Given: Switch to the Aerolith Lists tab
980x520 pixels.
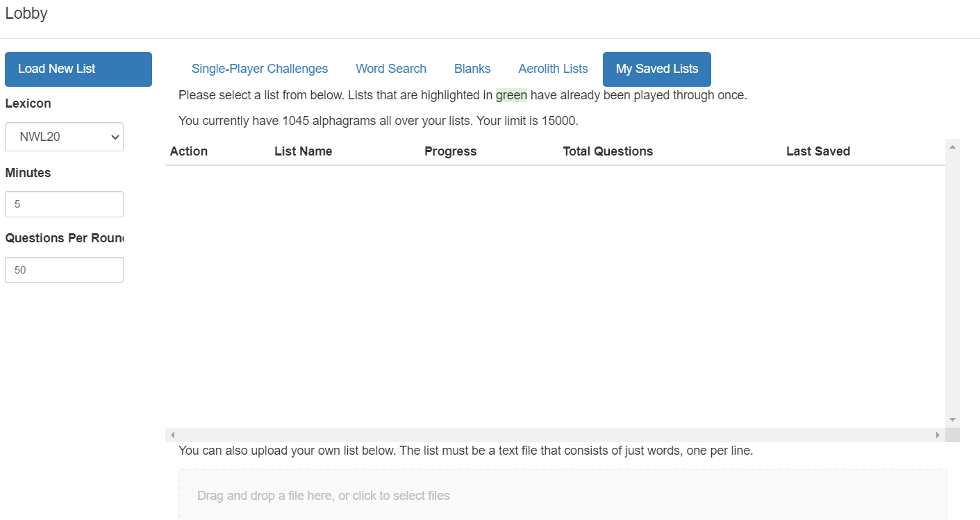Looking at the screenshot, I should (553, 69).
